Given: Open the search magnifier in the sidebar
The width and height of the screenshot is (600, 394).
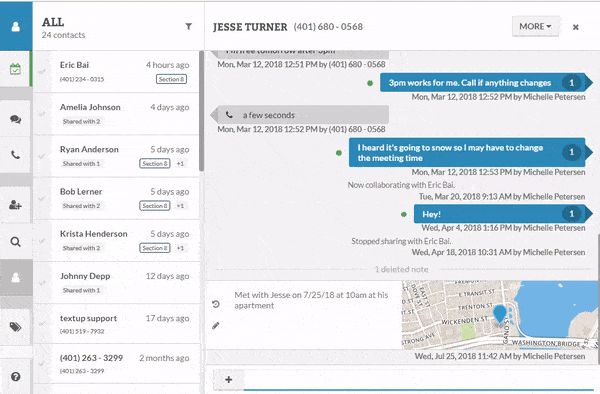Looking at the screenshot, I should (15, 242).
